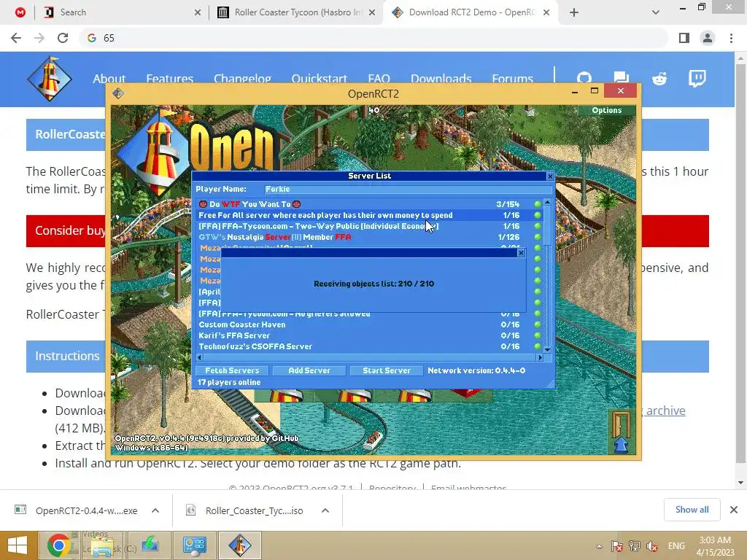Select the Do WTF You Want To server
The height and width of the screenshot is (560, 747).
pyautogui.click(x=369, y=204)
